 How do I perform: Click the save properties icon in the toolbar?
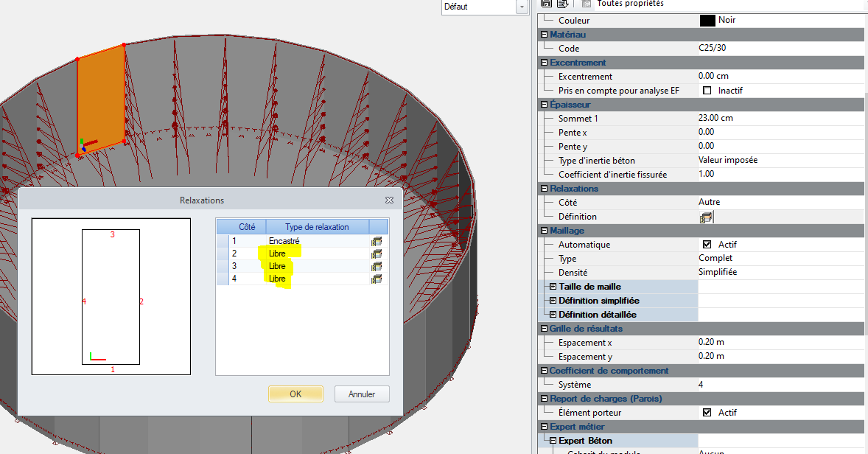point(547,4)
